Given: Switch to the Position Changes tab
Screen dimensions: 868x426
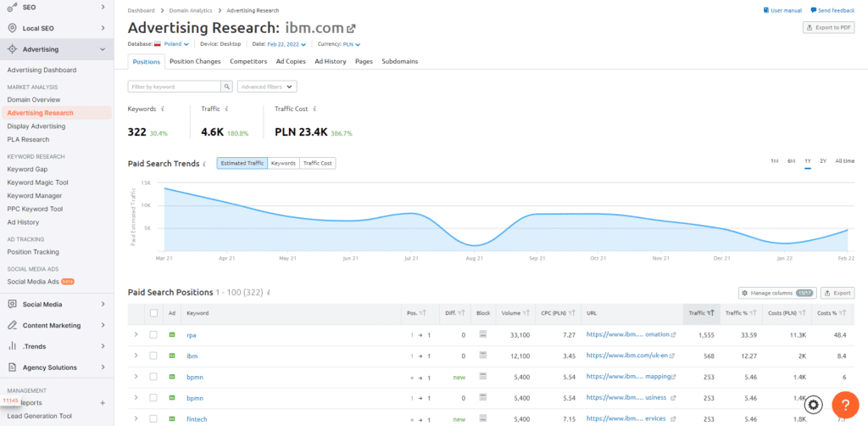Looking at the screenshot, I should click(x=195, y=61).
